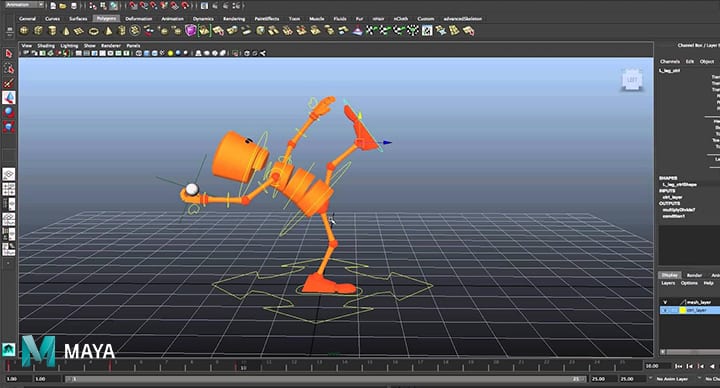Open the Layers menu in layer editor
The height and width of the screenshot is (388, 720).
coord(668,283)
